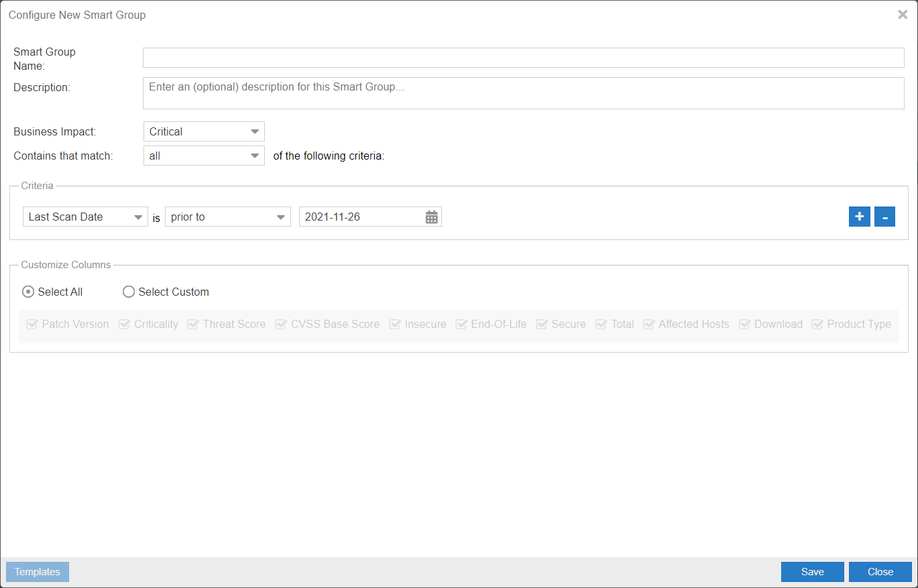Screen dimensions: 918x588
Task: Toggle the Affected Hosts column checkbox
Action: [x=648, y=324]
